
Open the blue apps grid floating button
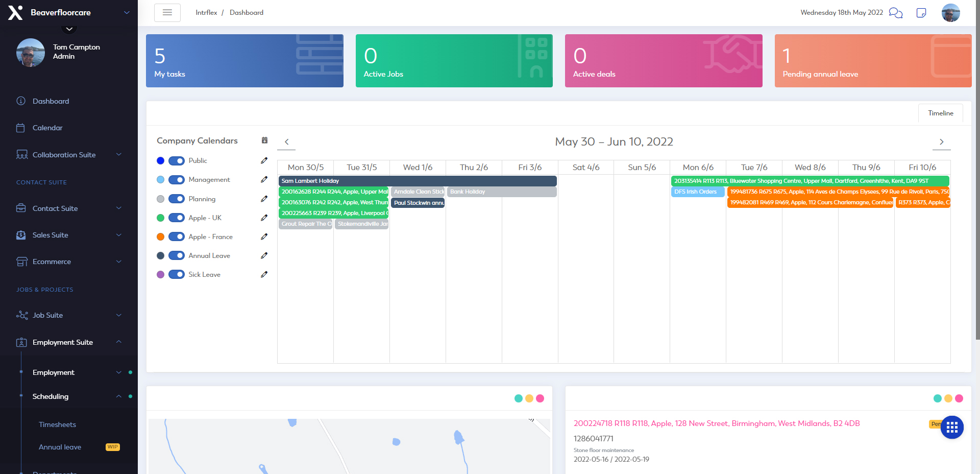tap(952, 428)
